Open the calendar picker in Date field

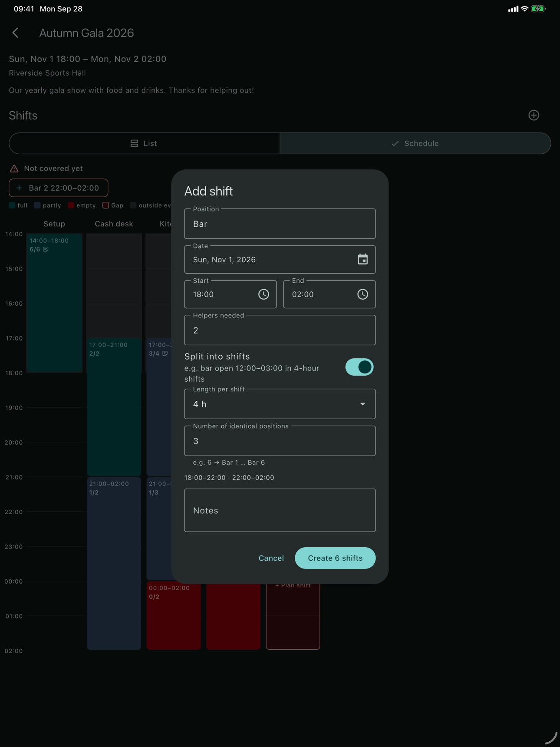coord(362,259)
